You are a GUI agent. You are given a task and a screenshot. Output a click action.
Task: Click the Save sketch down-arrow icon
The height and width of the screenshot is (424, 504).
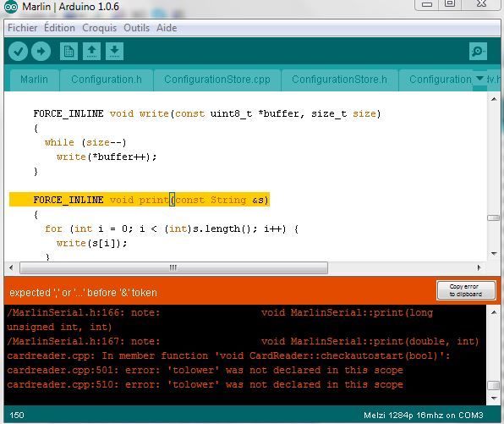click(114, 51)
